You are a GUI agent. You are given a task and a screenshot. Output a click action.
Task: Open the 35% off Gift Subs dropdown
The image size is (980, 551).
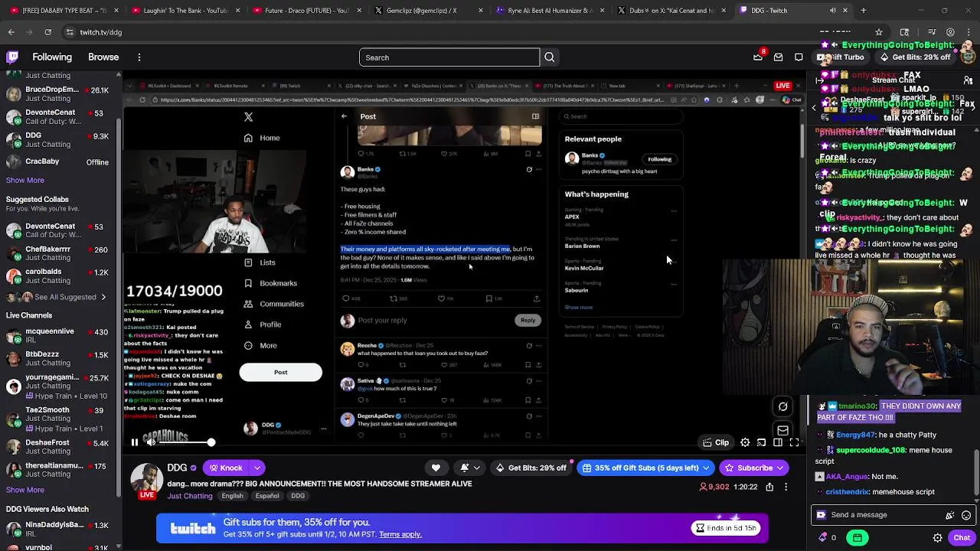(x=645, y=468)
